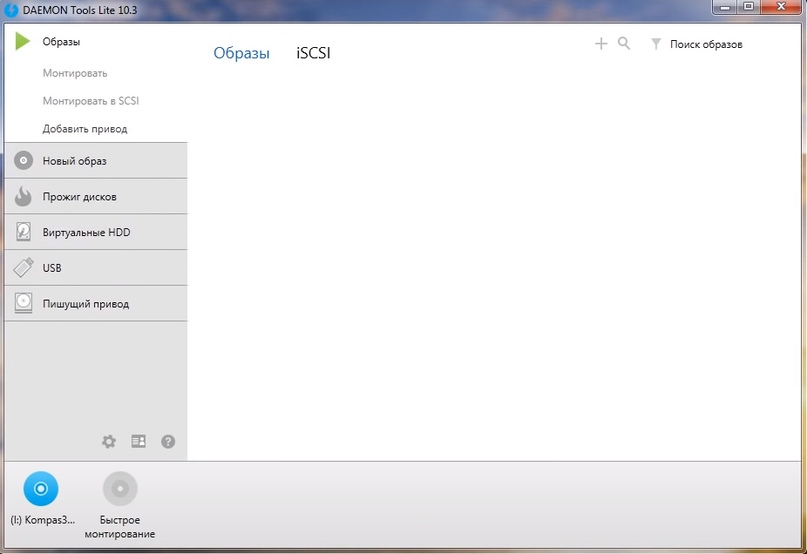Select Образы in the sidebar
Viewport: 807px width, 554px height.
(61, 42)
